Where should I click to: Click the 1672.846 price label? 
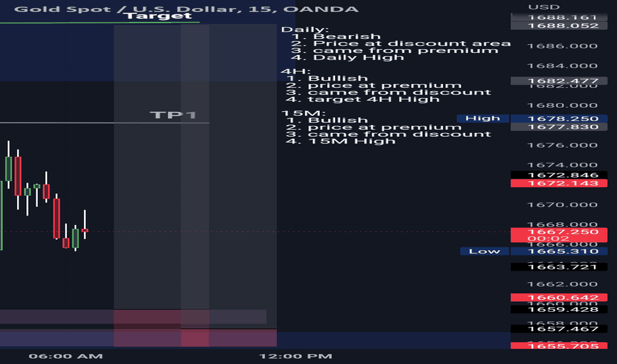[559, 175]
